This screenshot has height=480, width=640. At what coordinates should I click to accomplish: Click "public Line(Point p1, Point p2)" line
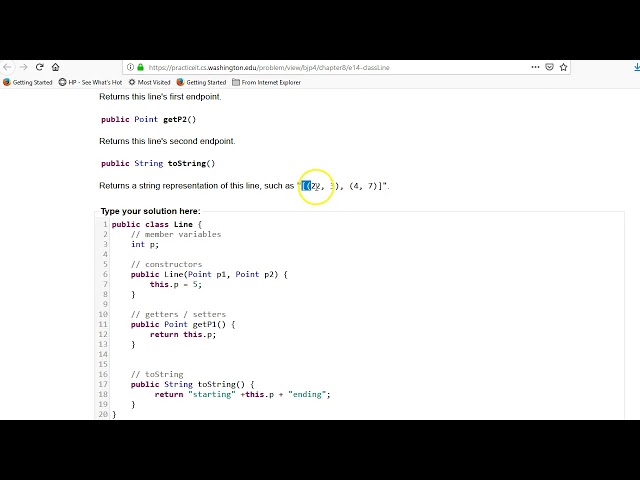coord(209,274)
